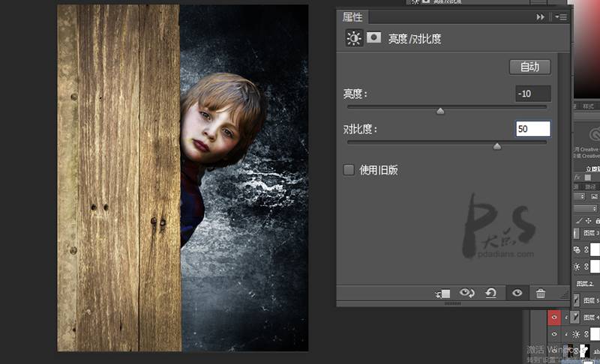
Task: Click the 图层 4 layer thumbnail
Action: pyautogui.click(x=574, y=317)
